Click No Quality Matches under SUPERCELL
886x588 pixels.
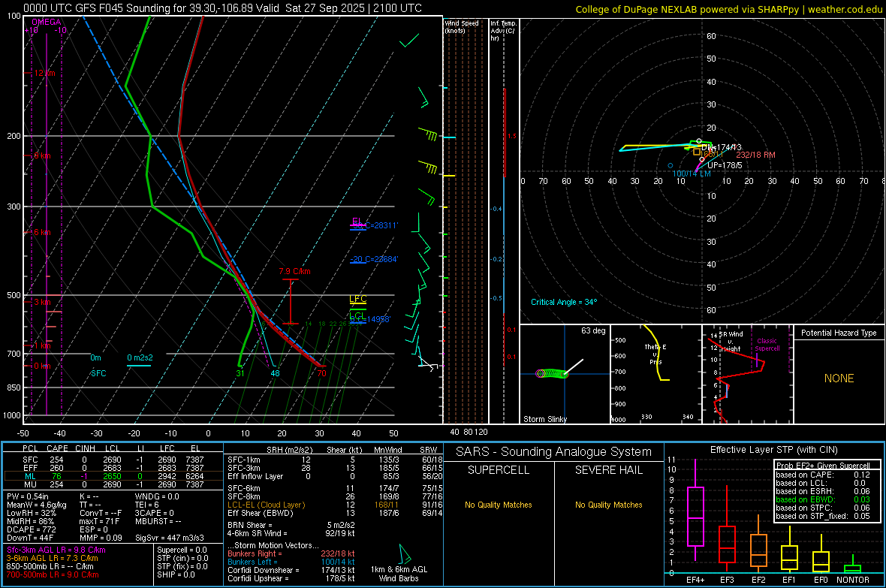[499, 505]
